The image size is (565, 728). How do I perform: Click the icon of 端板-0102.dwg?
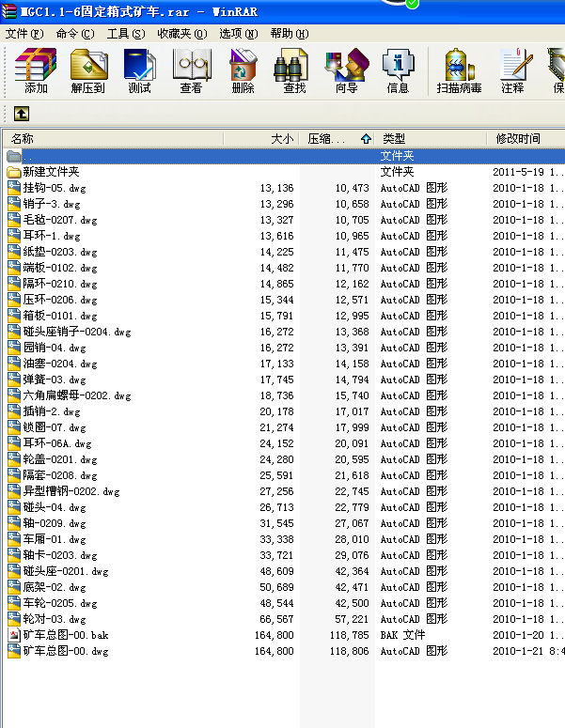coord(14,268)
